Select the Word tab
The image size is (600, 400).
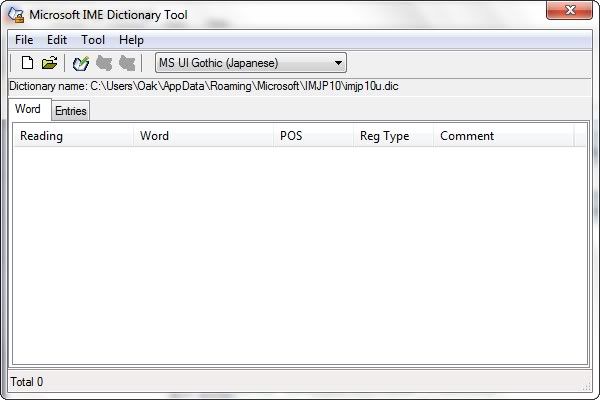tap(28, 109)
